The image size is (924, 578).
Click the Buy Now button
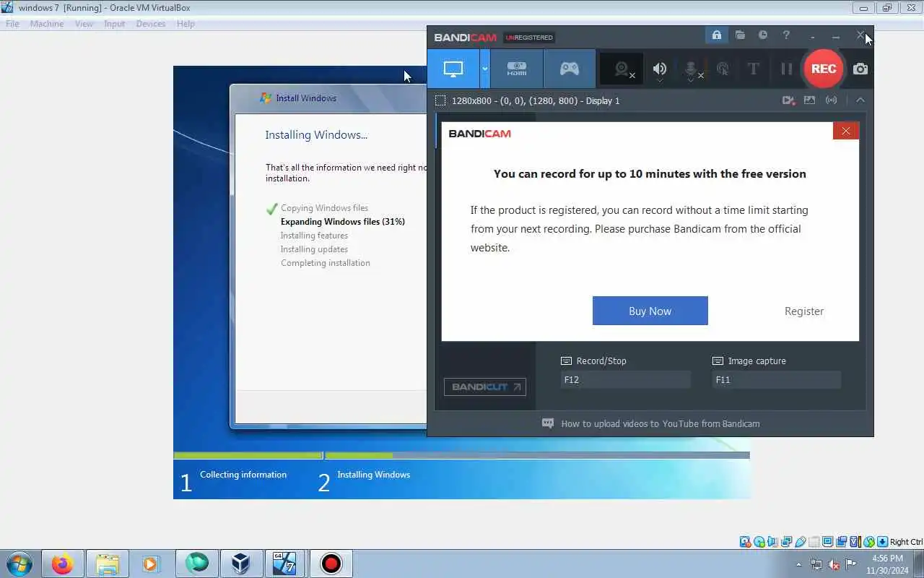650,311
